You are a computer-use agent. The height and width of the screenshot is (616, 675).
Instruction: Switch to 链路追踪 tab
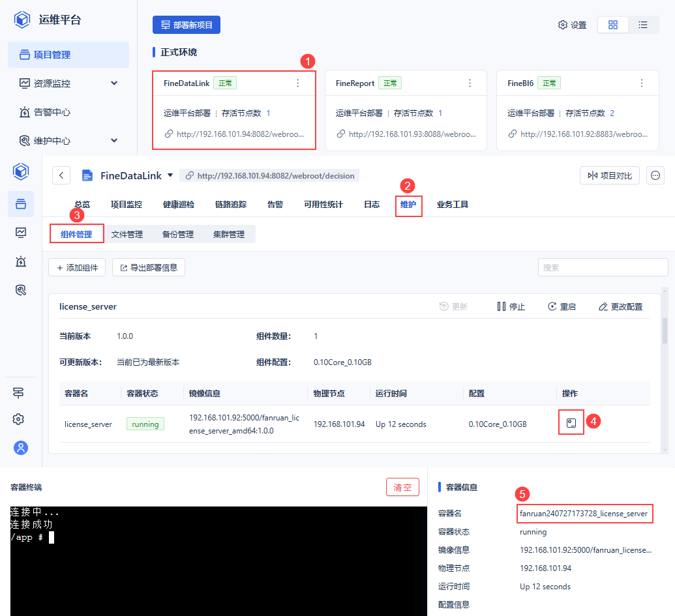pyautogui.click(x=231, y=205)
